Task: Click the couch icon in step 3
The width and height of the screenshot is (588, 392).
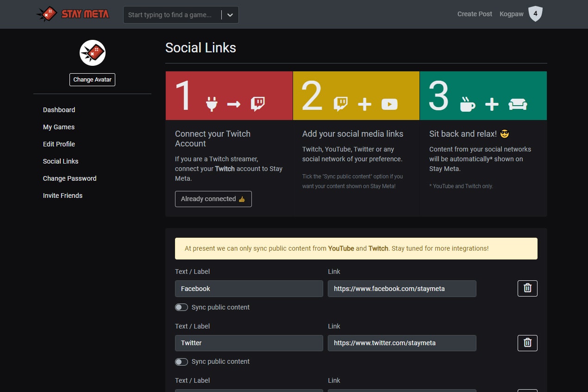Action: 518,105
